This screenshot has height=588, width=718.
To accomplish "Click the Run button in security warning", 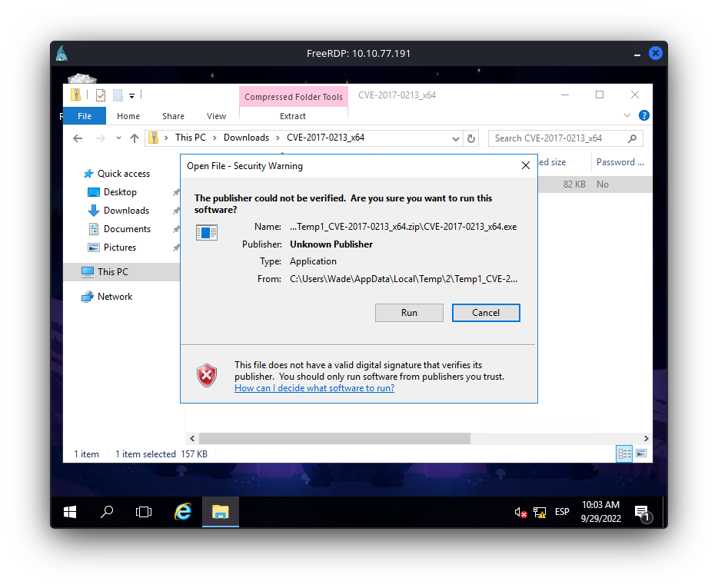I will (x=409, y=313).
